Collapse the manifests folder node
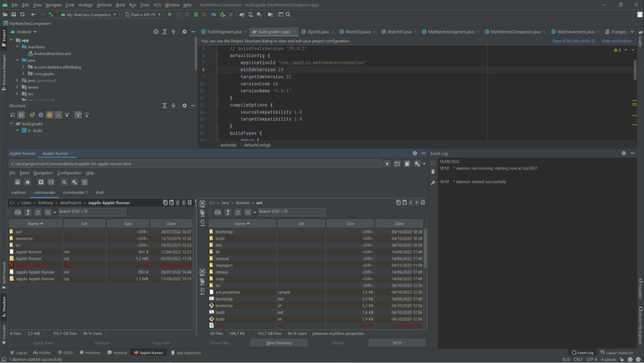The height and width of the screenshot is (363, 644). (17, 47)
